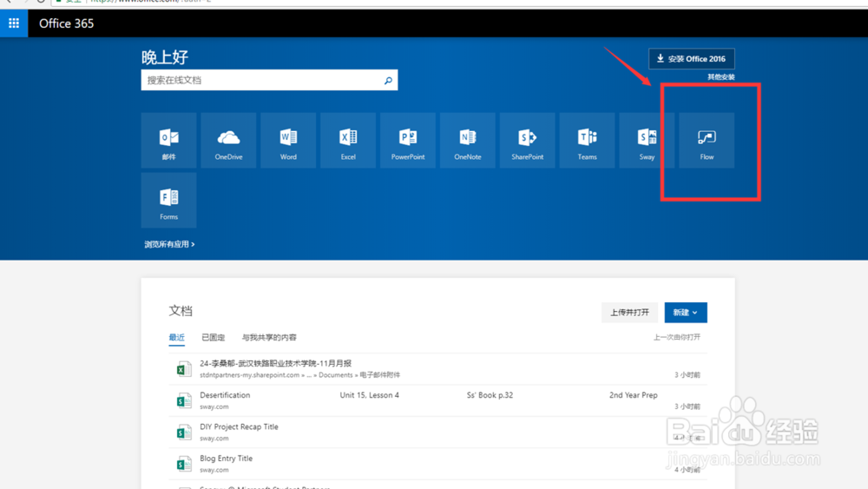Open the DIY Project Recap Title document
Viewport: 868px width, 489px height.
point(240,426)
